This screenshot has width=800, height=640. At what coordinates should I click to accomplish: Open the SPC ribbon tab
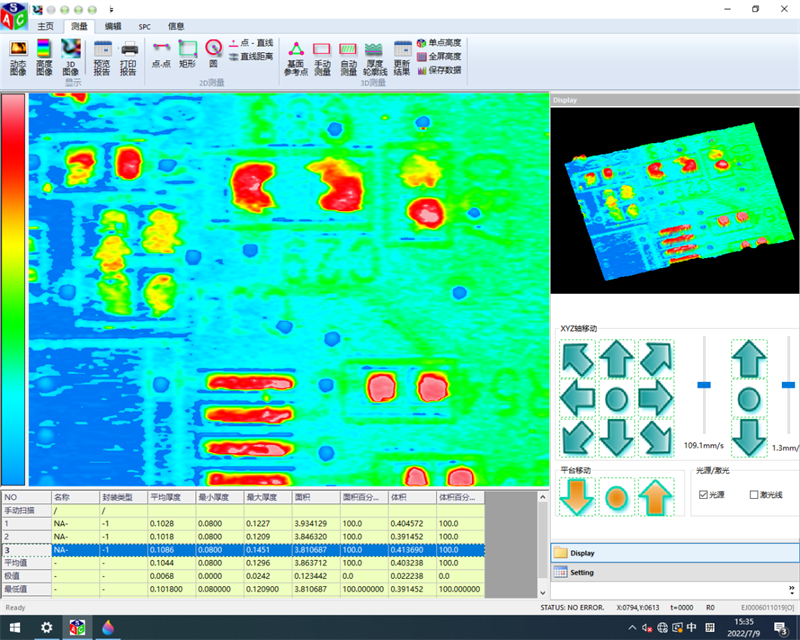pyautogui.click(x=144, y=26)
